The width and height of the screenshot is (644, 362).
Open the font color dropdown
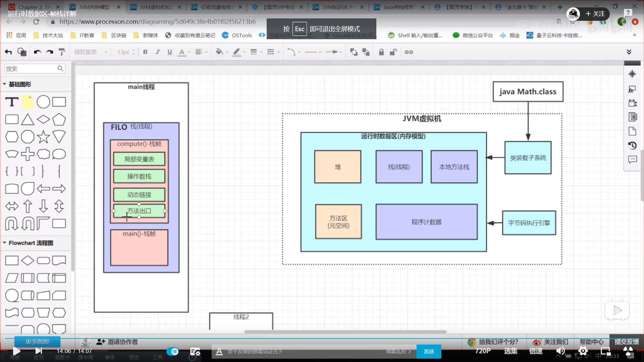pyautogui.click(x=184, y=52)
